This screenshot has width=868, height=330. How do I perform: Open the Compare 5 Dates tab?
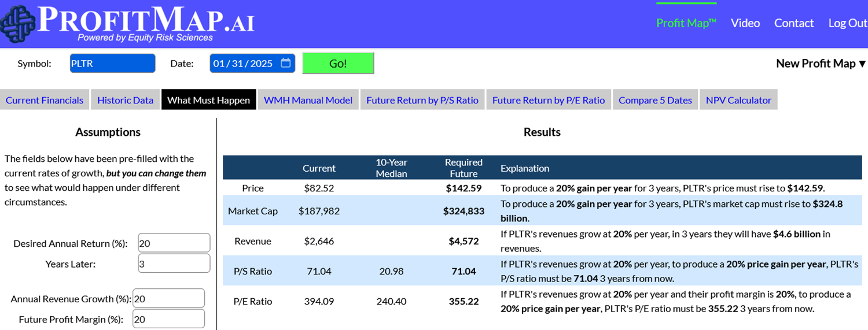tap(655, 100)
